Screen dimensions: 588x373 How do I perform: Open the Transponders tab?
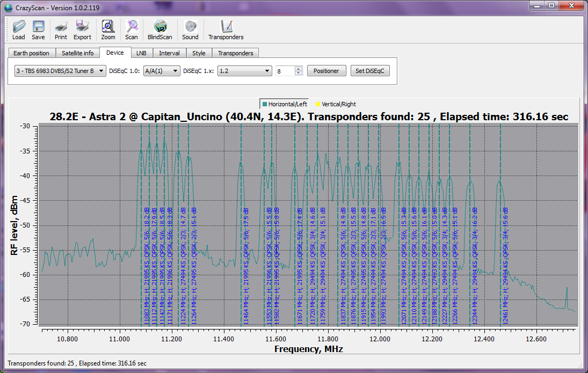pyautogui.click(x=236, y=53)
